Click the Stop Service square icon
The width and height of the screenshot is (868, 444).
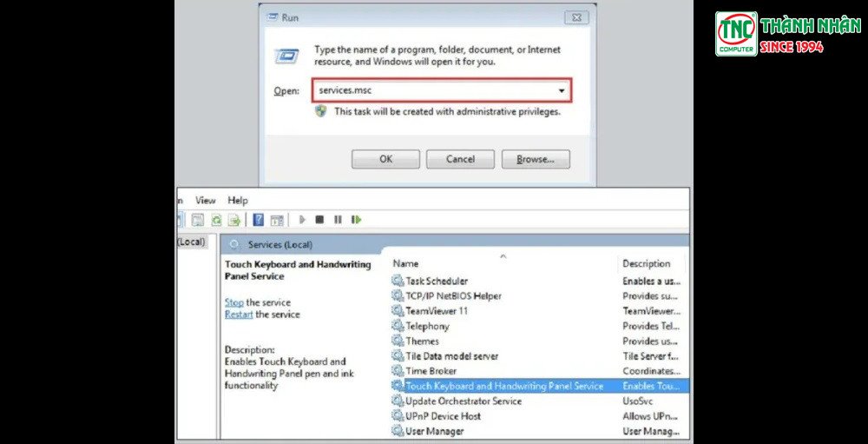click(x=319, y=220)
